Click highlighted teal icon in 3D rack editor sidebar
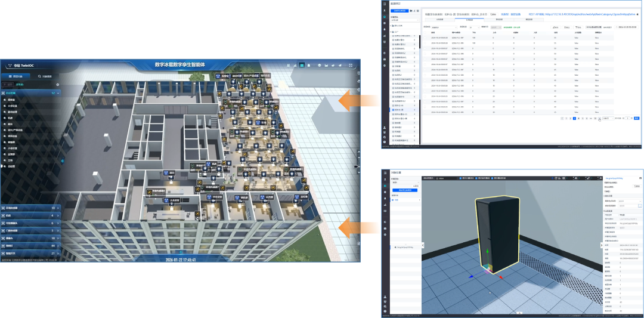Viewport: 644px width, 318px height. [x=385, y=186]
